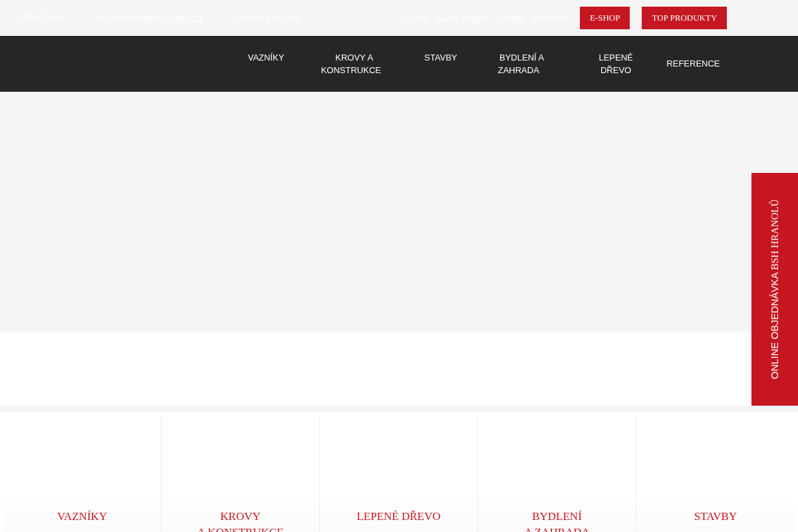Select LEPENÉ DŘEVO in the dark navigation bar
The image size is (798, 532).
point(616,64)
